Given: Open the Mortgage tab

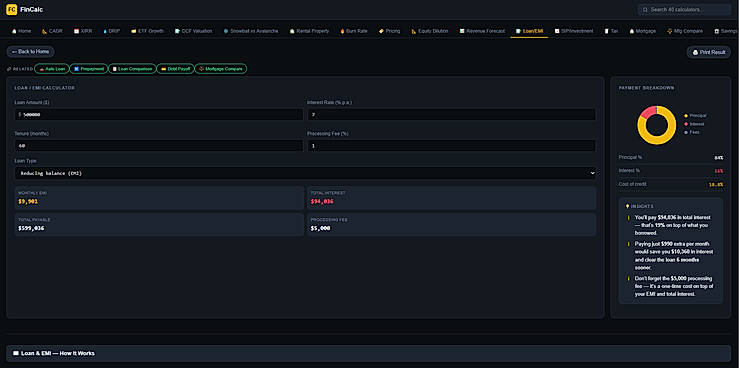Looking at the screenshot, I should click(x=642, y=31).
